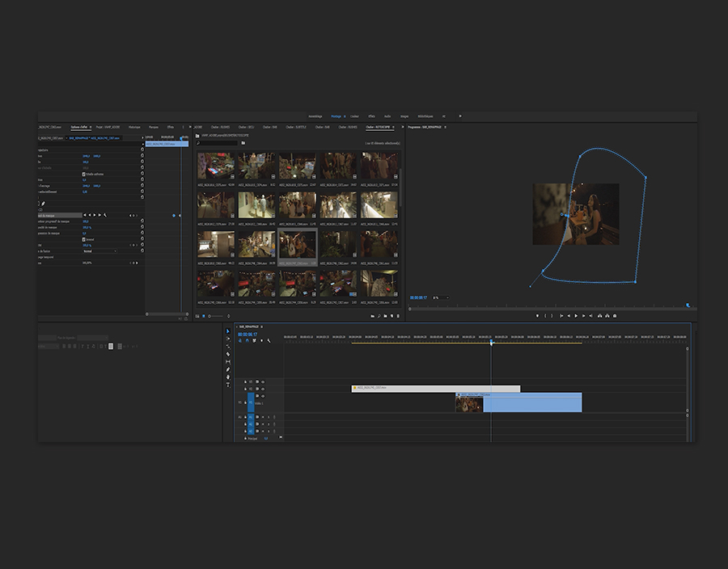Viewport: 728px width, 569px height.
Task: Select the Selection tool in timeline toolbox
Action: 228,331
